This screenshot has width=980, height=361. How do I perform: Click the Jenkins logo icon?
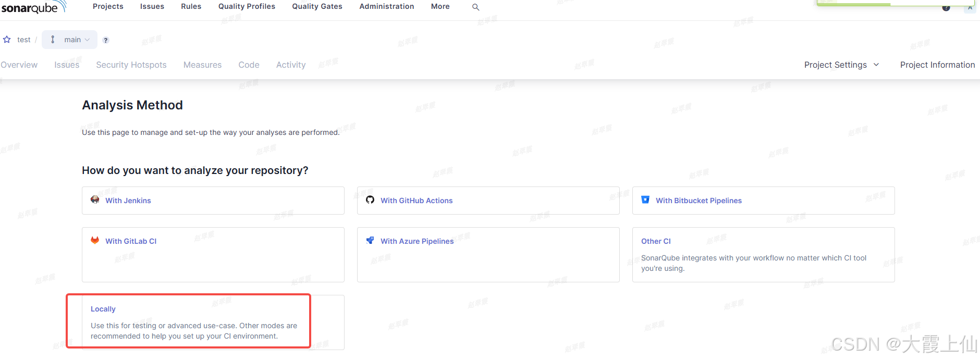pyautogui.click(x=95, y=200)
